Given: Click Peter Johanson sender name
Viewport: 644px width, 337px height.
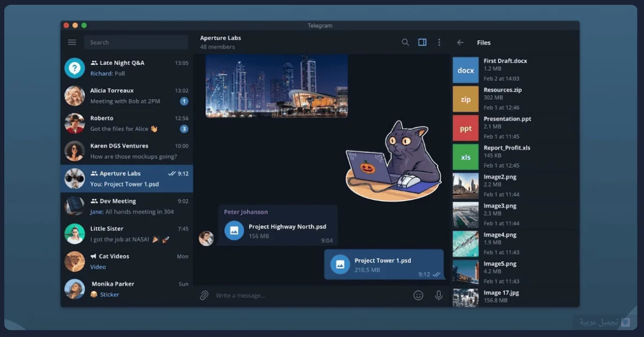Looking at the screenshot, I should 246,212.
